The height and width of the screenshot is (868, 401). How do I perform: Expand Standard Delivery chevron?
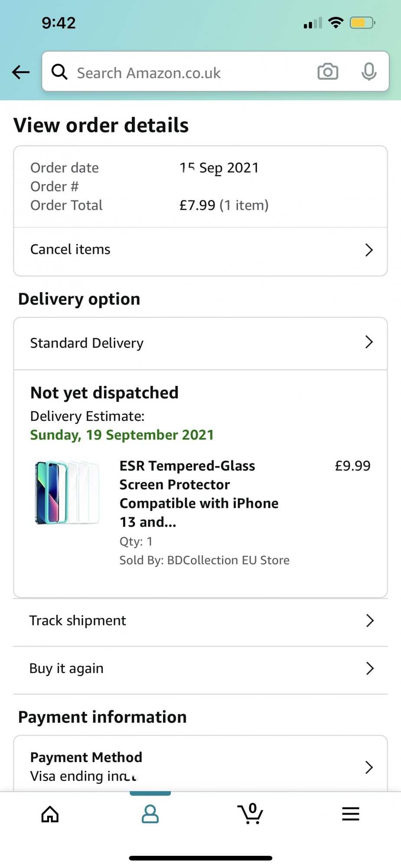click(x=369, y=342)
